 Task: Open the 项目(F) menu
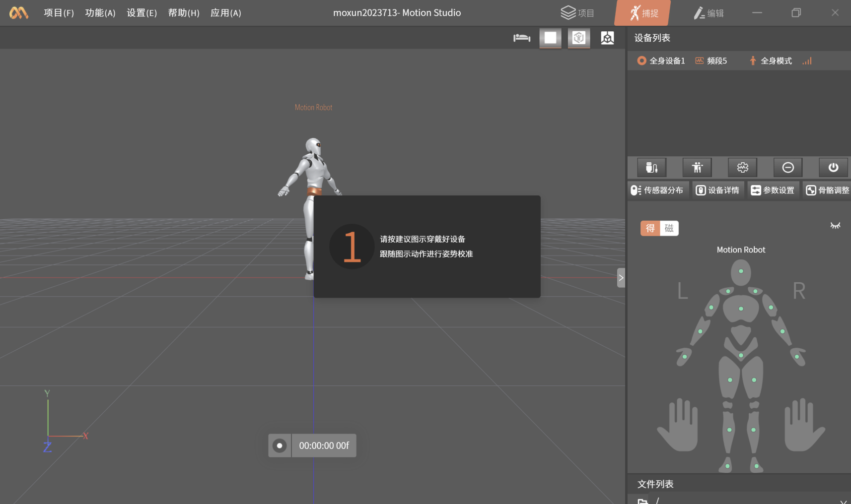[x=59, y=13]
